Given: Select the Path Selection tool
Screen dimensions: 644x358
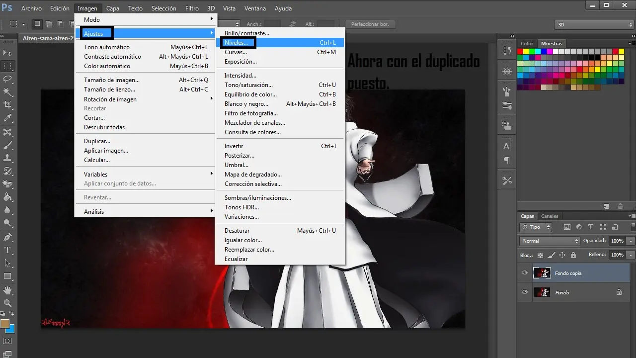Looking at the screenshot, I should point(7,263).
